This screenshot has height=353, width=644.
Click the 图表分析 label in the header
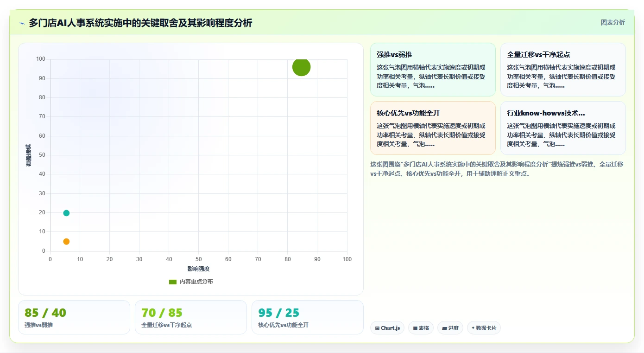pos(612,22)
